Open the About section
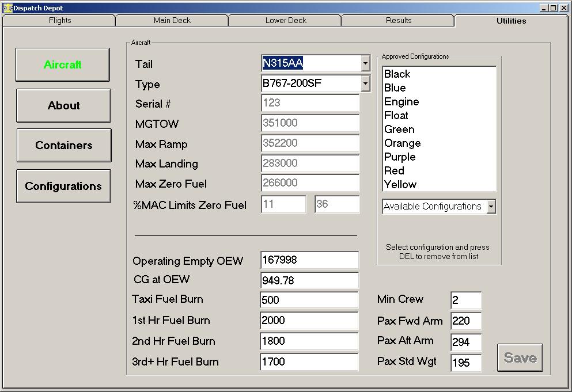Image resolution: width=572 pixels, height=392 pixels. [63, 105]
